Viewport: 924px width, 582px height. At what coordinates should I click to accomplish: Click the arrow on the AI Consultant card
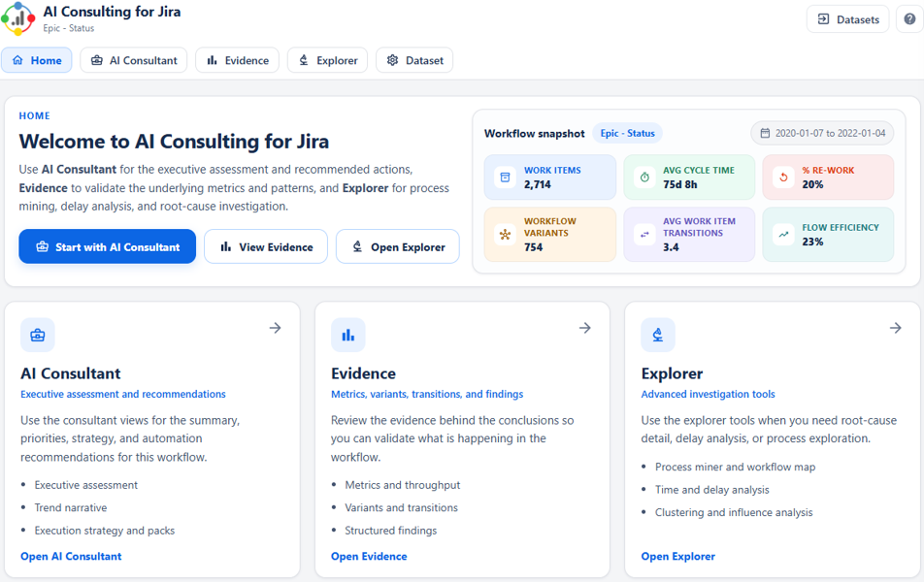pos(276,328)
